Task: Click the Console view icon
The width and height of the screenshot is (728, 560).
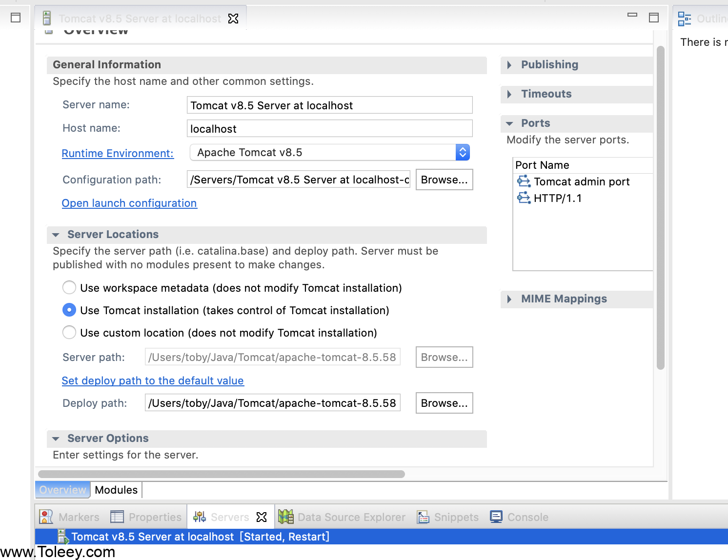Action: click(x=496, y=517)
